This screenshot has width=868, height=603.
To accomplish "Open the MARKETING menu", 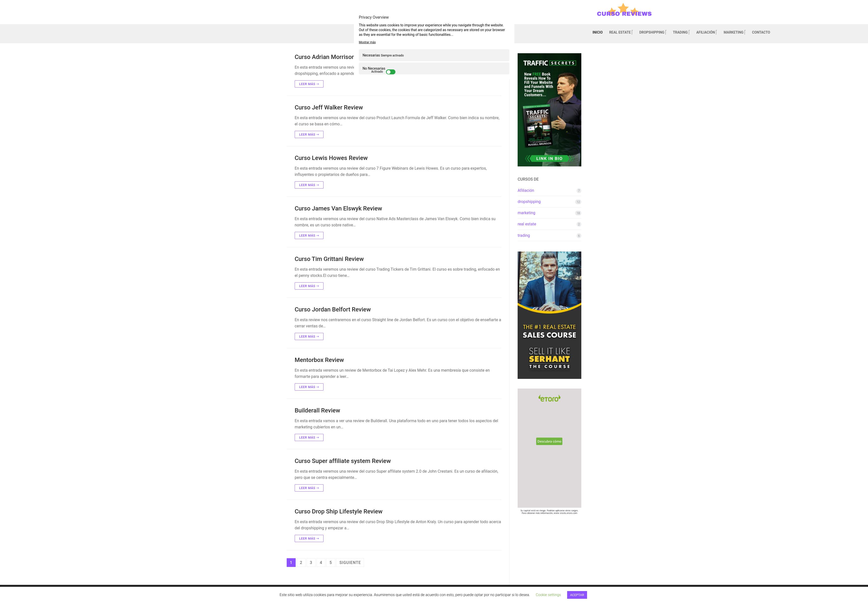I will 734,33.
